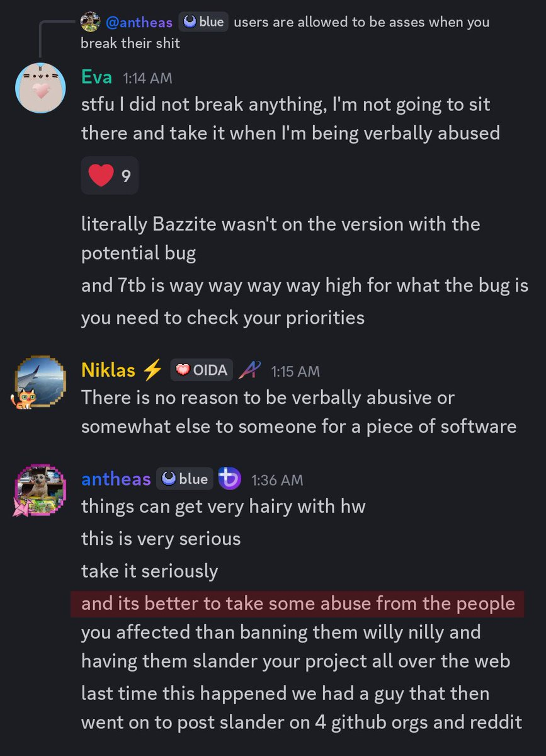Viewport: 546px width, 756px height.
Task: Click the small avatar in the reply preview
Action: 90,23
